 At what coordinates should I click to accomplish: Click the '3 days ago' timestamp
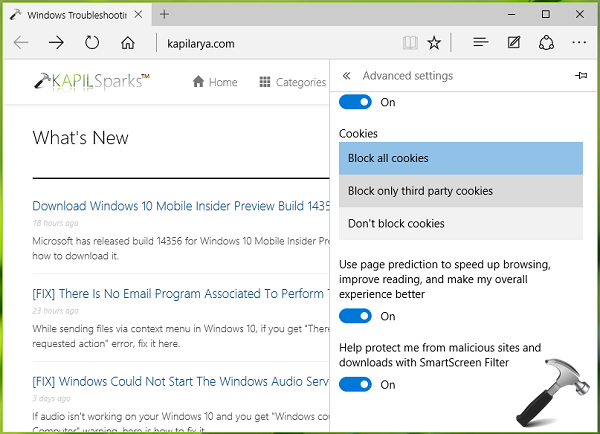coord(51,398)
